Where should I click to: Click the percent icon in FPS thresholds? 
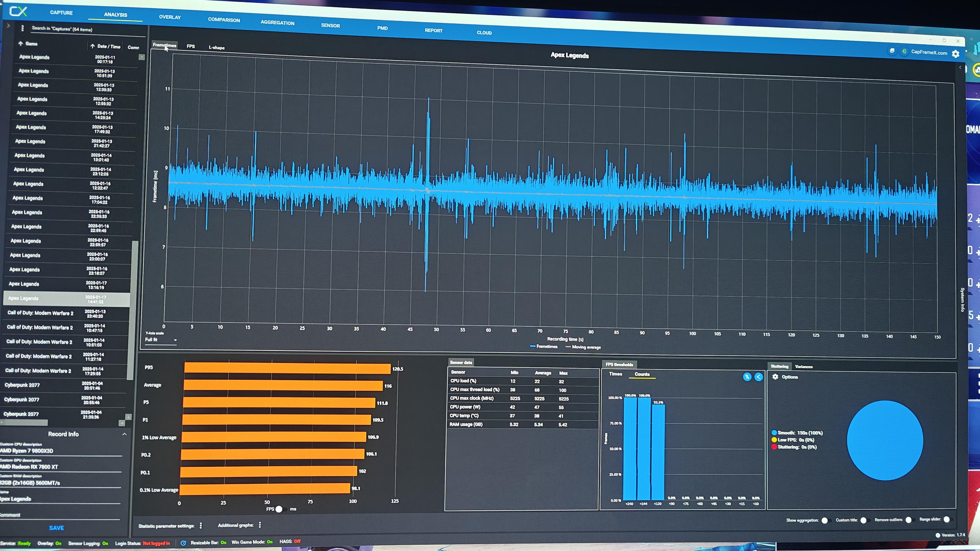pyautogui.click(x=747, y=377)
